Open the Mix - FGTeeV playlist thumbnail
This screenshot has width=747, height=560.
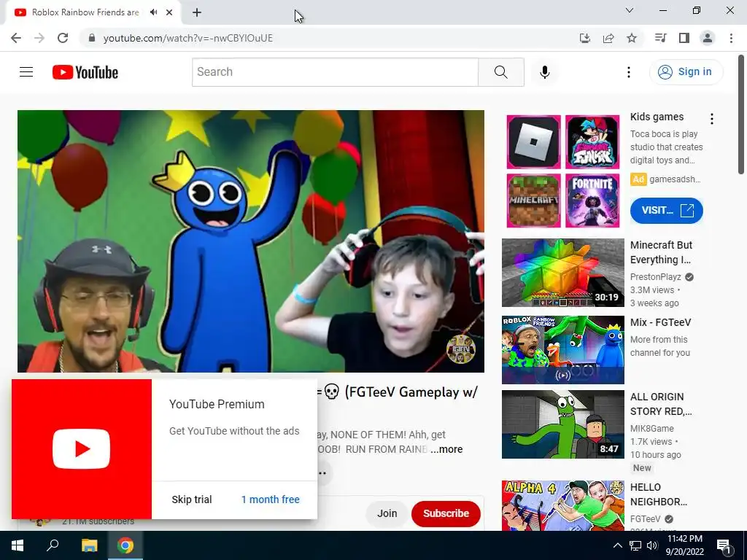pos(562,349)
